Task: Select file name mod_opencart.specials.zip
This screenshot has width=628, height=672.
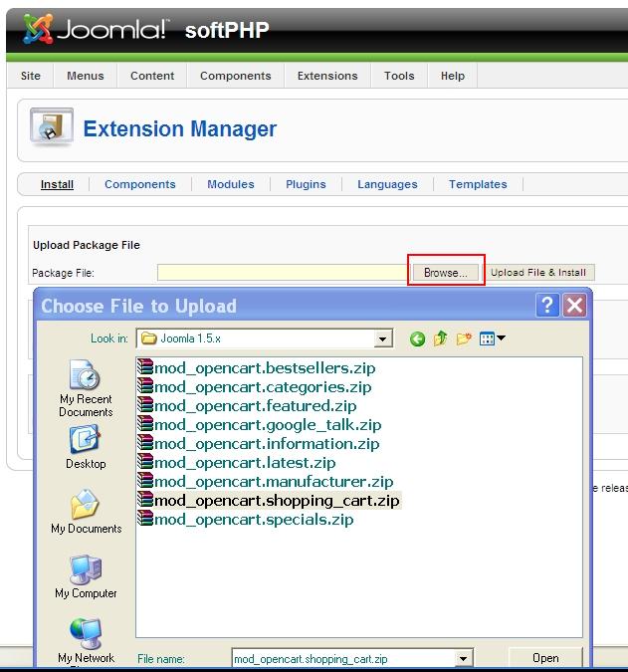Action: click(254, 519)
